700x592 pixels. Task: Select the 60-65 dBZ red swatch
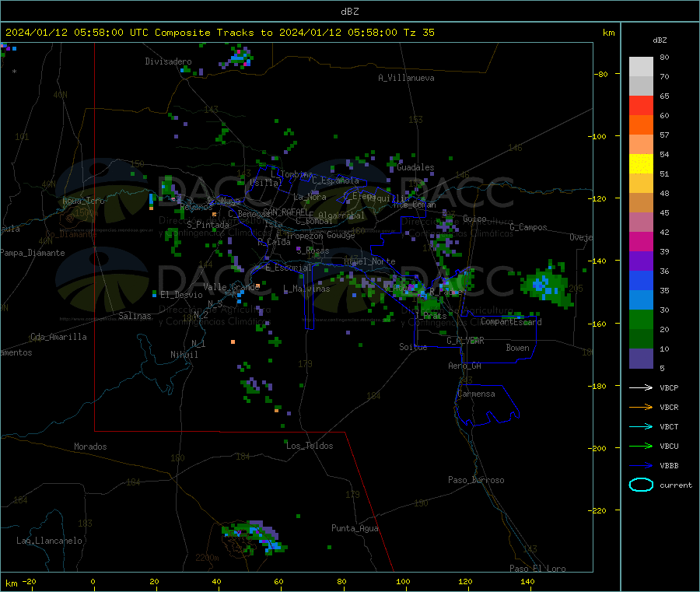coord(641,105)
